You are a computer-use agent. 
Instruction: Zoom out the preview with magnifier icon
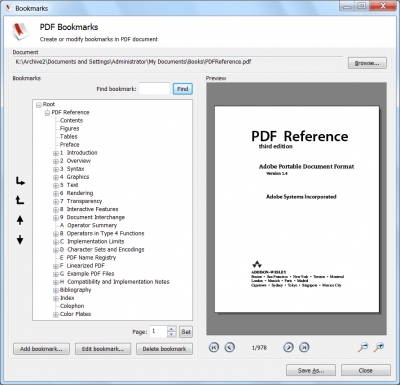363,347
